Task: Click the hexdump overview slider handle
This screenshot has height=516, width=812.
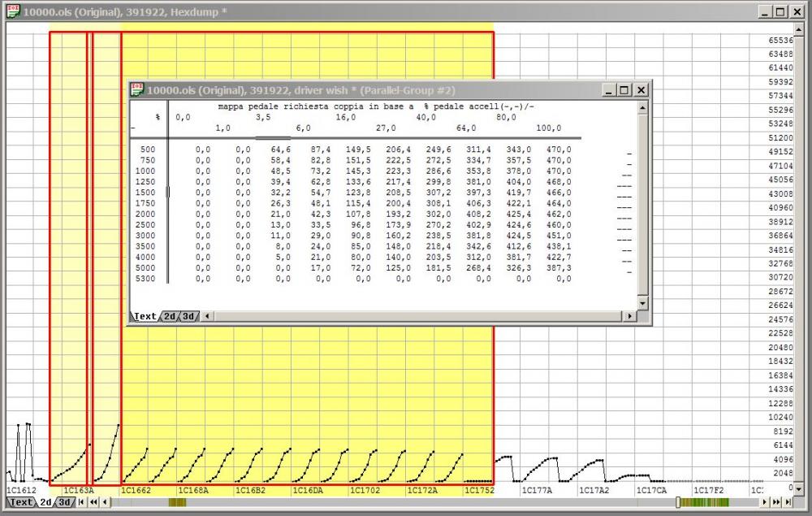Action: tap(678, 503)
